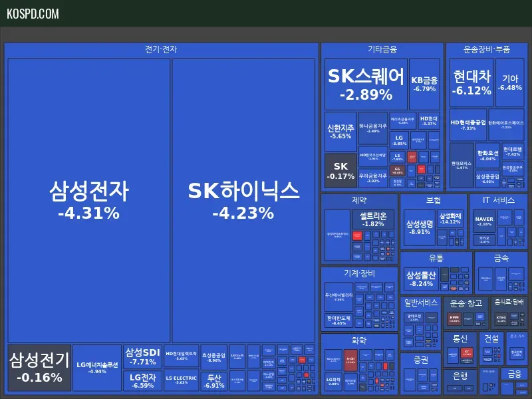
Task: Open the 한국전력 stock tile
Action: tap(517, 353)
